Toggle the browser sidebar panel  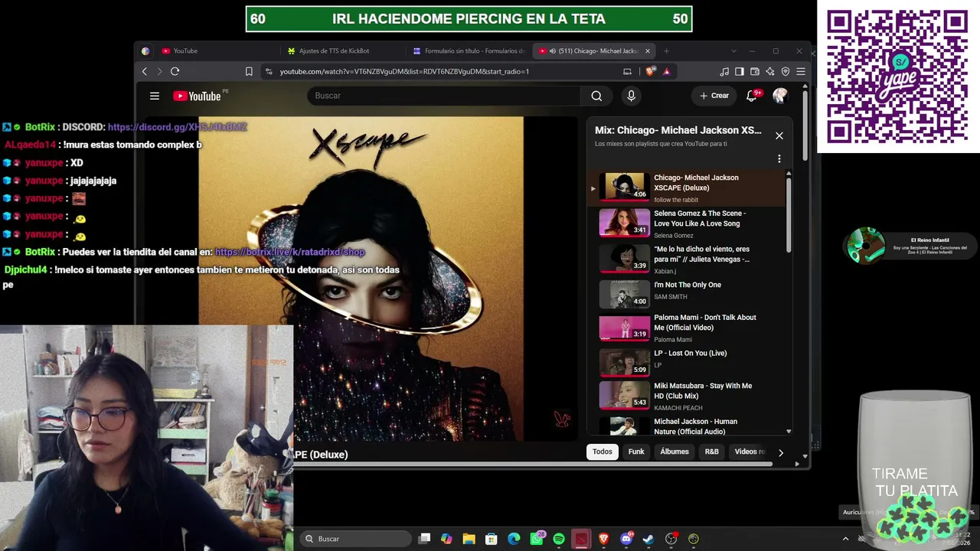740,71
